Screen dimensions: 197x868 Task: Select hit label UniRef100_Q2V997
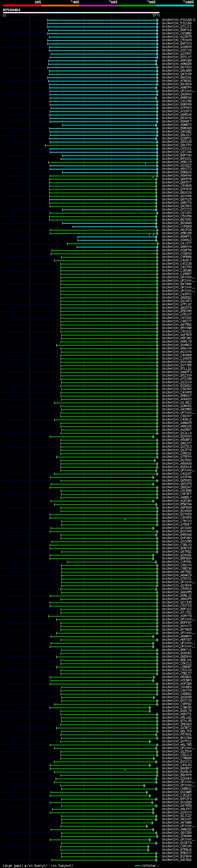(x=176, y=54)
